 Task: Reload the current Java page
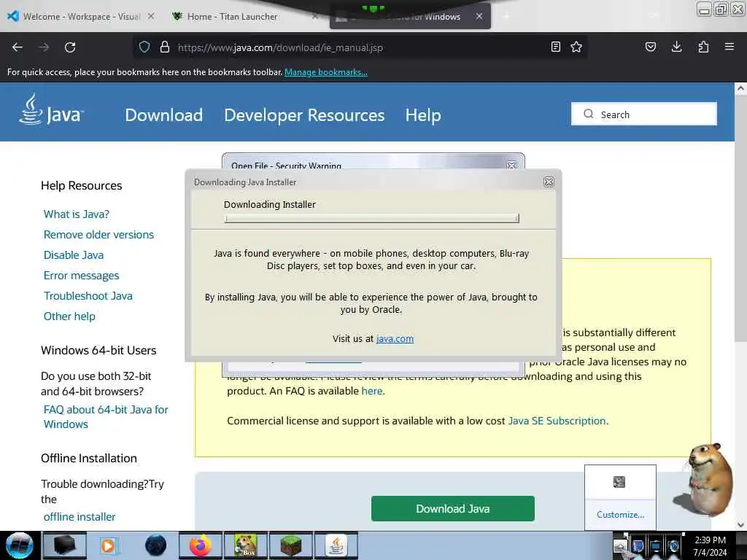tap(70, 47)
